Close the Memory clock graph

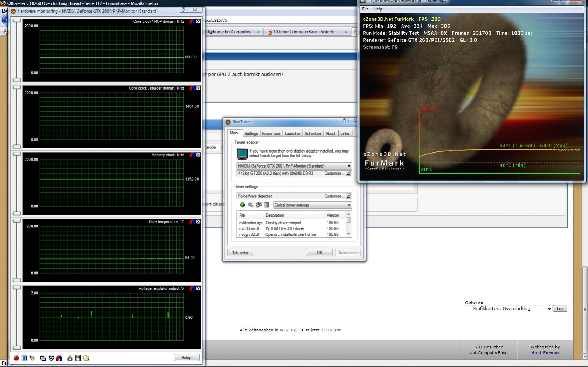coord(198,155)
